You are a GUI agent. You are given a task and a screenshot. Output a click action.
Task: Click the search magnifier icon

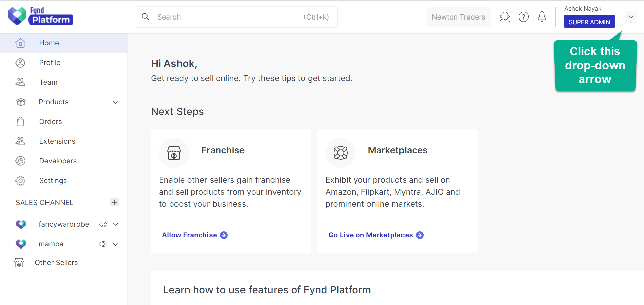(146, 17)
